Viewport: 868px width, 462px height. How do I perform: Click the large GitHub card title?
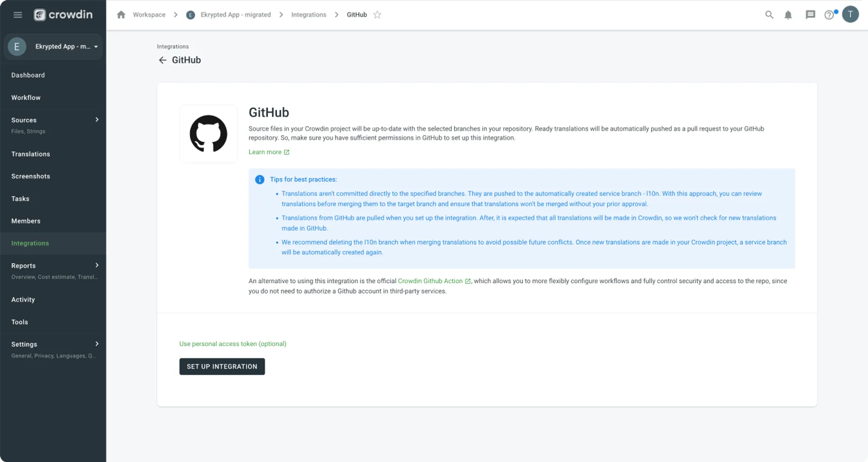pyautogui.click(x=269, y=113)
